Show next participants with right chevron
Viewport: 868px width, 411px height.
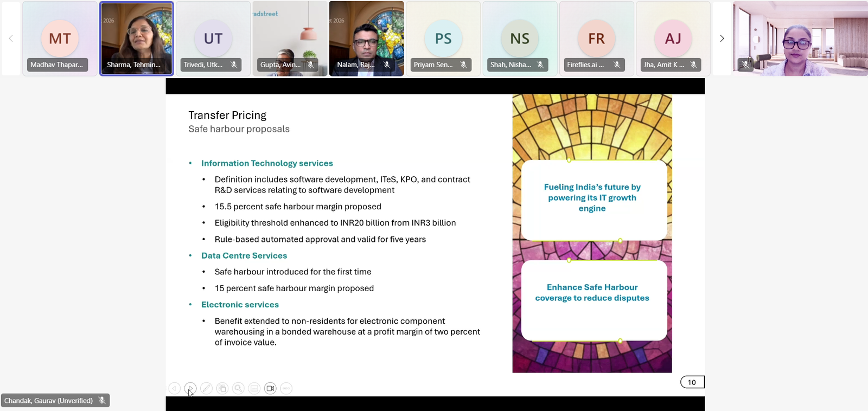[722, 38]
